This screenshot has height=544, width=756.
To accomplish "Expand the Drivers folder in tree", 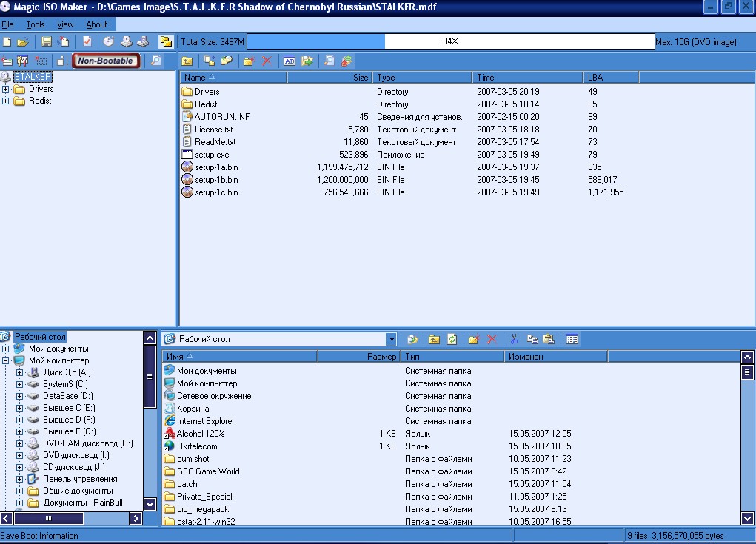I will 6,90.
